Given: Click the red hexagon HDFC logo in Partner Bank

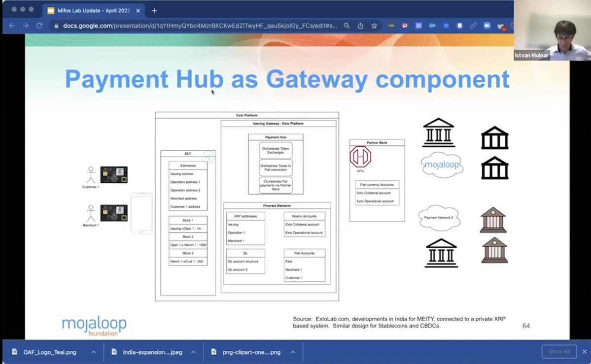Looking at the screenshot, I should (x=360, y=157).
